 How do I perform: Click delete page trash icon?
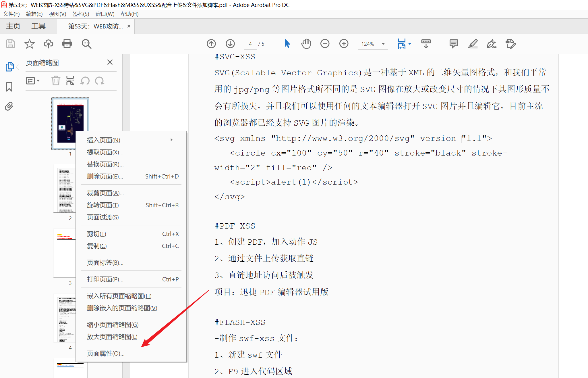56,81
